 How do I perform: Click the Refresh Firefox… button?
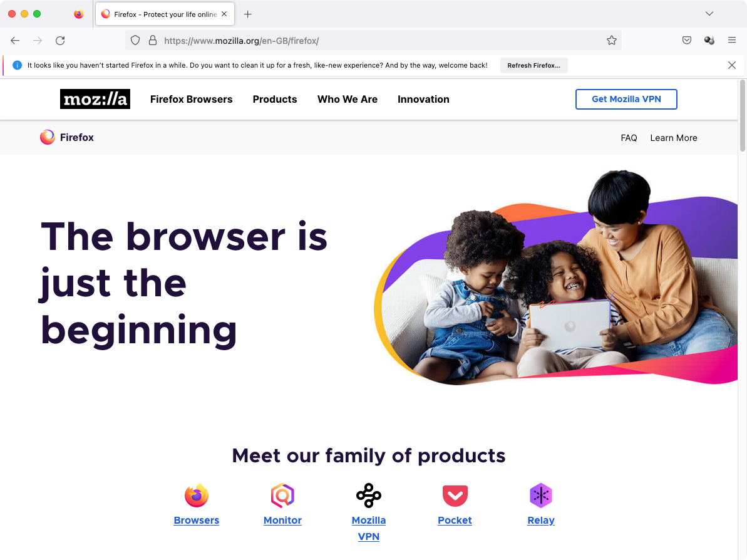tap(533, 65)
